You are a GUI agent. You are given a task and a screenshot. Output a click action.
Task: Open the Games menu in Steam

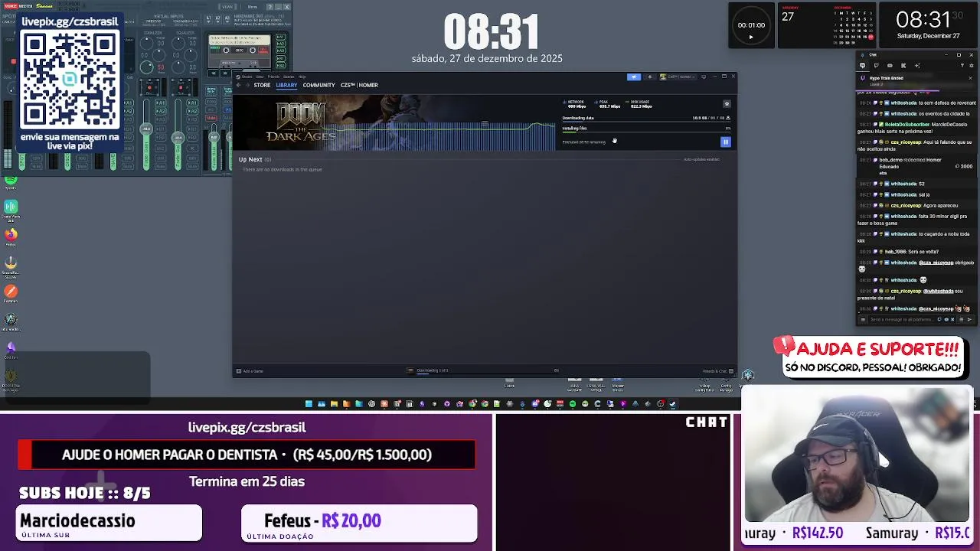(289, 77)
